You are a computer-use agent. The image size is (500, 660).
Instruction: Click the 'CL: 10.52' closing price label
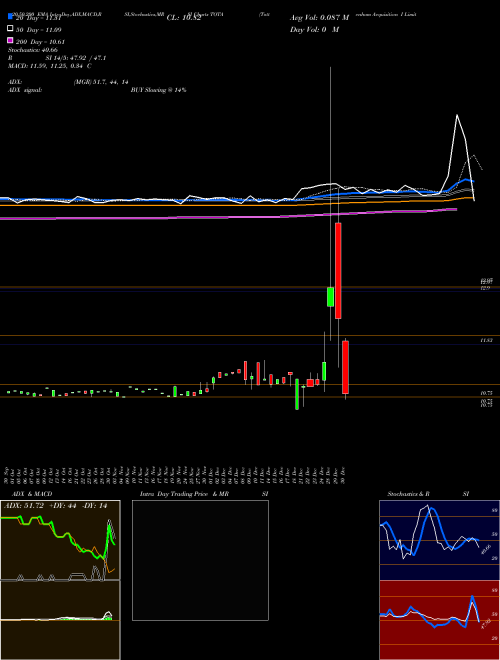click(x=184, y=18)
